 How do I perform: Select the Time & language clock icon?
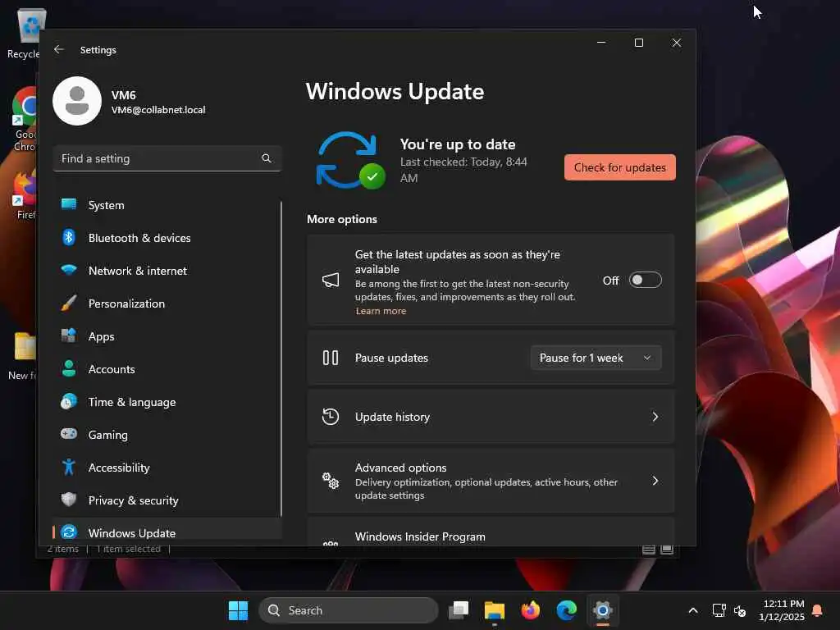click(x=69, y=401)
